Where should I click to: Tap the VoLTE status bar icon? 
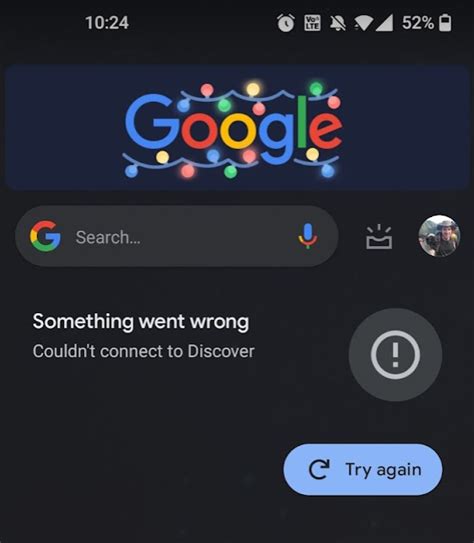click(x=312, y=23)
